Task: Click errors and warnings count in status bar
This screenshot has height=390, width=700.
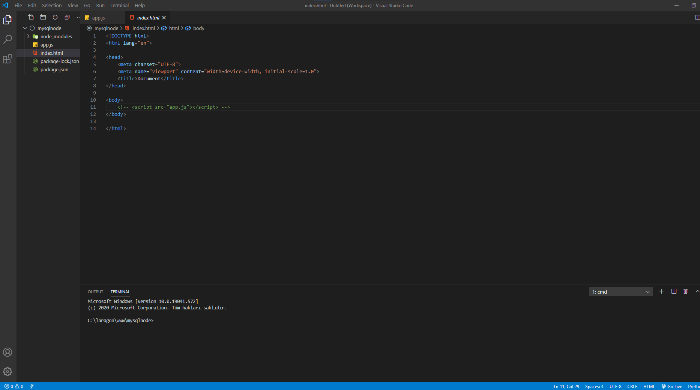Action: (x=13, y=386)
